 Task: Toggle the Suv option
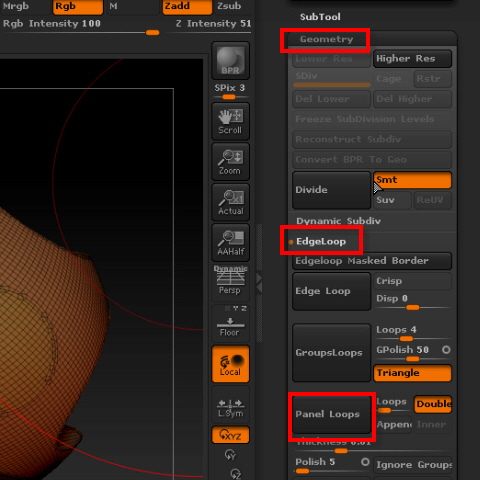(392, 200)
